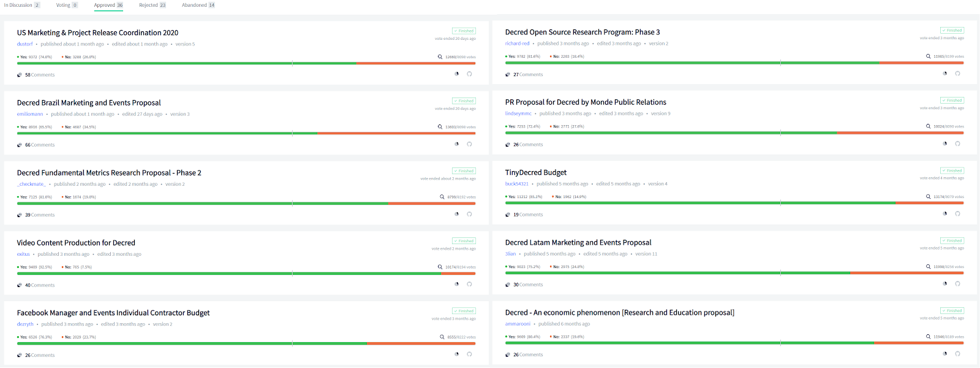The height and width of the screenshot is (368, 980).
Task: Visit author buck54321's profile
Action: (516, 183)
